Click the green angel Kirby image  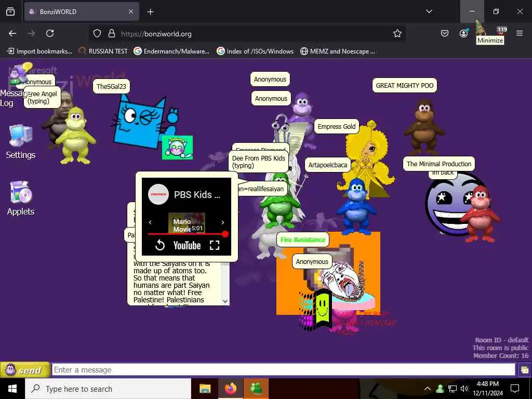(178, 147)
